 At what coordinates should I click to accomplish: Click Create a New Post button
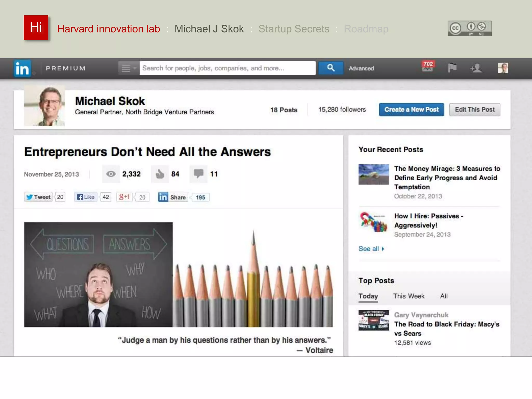(411, 110)
